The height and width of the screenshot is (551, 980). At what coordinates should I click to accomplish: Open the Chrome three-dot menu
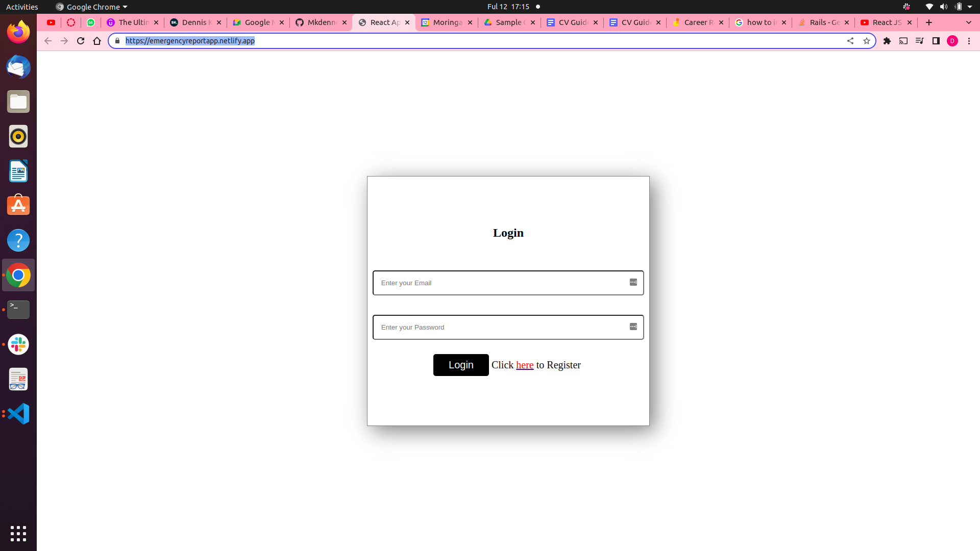(969, 41)
